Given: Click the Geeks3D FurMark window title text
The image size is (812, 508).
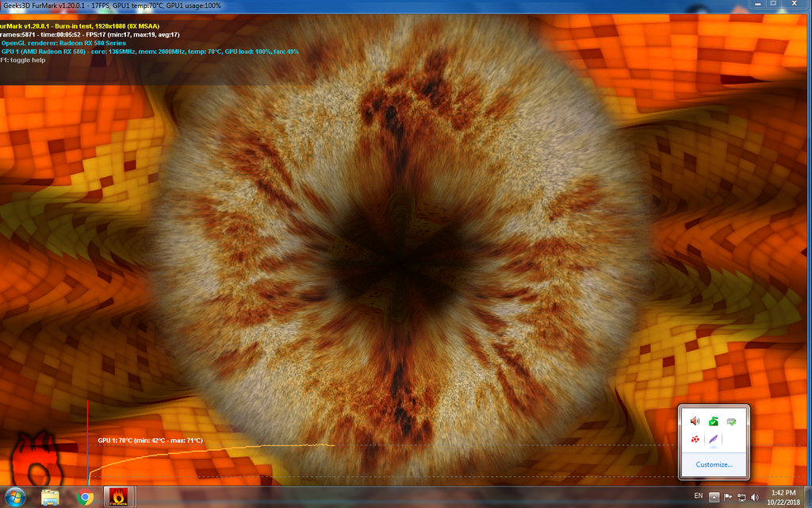Looking at the screenshot, I should point(111,6).
